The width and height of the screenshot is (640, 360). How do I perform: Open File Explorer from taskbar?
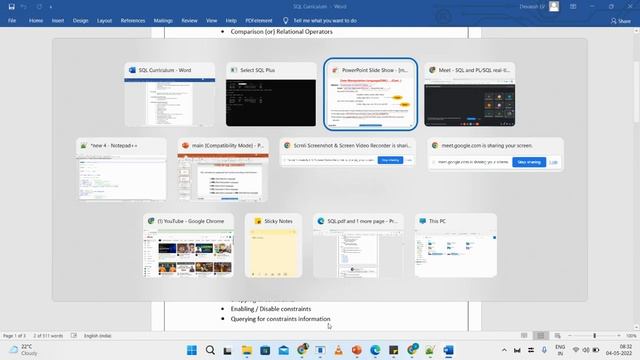(x=247, y=350)
